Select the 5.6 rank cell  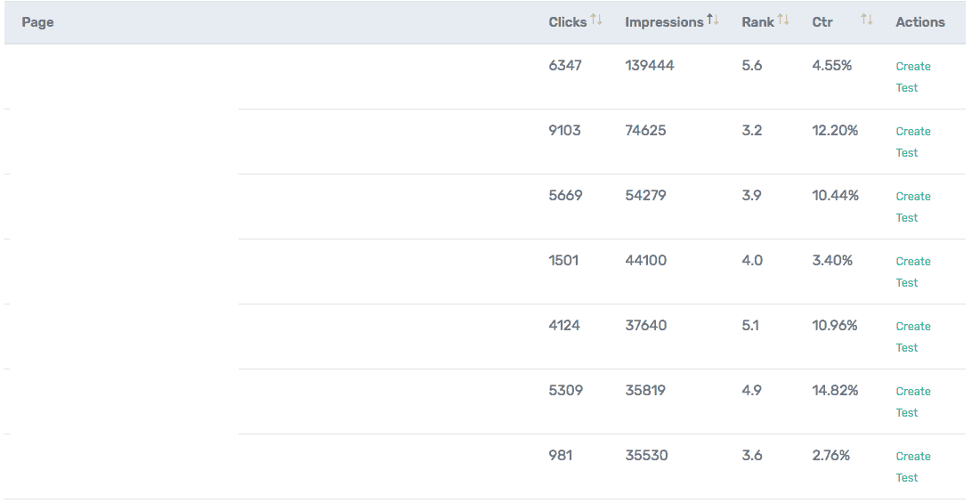click(x=751, y=65)
